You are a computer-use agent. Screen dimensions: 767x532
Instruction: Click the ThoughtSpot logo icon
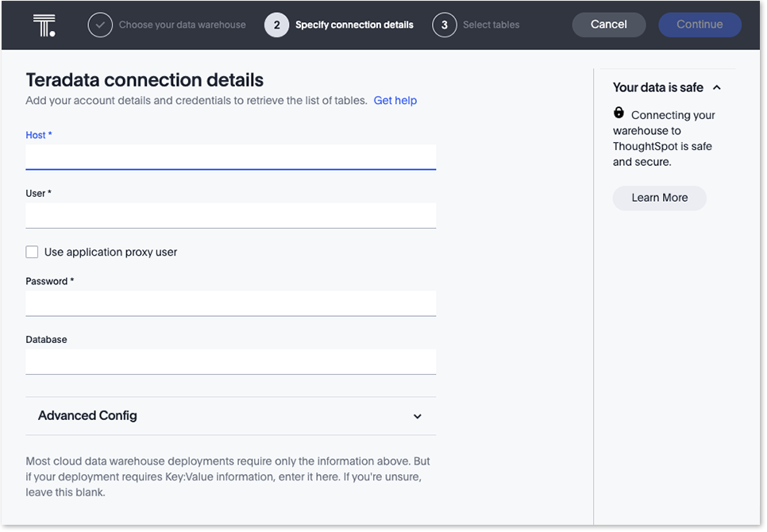point(44,25)
